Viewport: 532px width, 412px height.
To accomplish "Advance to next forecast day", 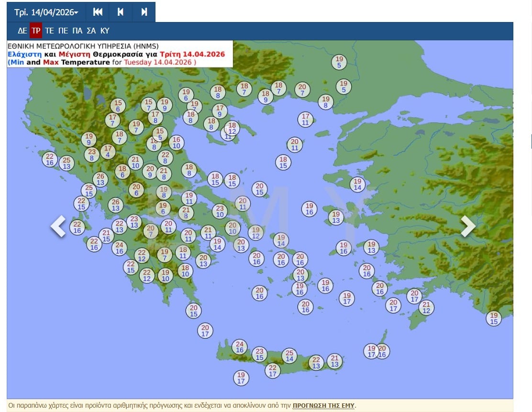I will (144, 12).
